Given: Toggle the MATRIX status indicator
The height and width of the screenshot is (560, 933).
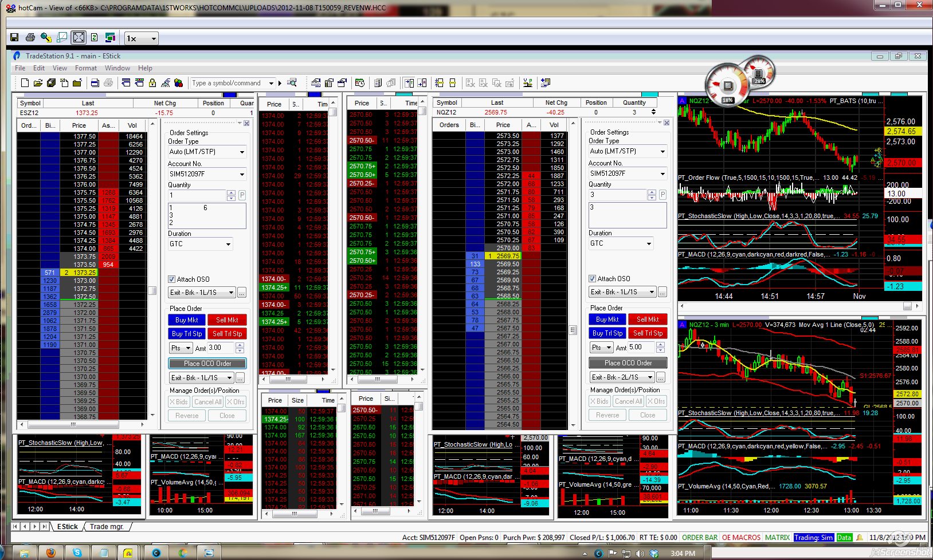Looking at the screenshot, I should click(x=777, y=538).
